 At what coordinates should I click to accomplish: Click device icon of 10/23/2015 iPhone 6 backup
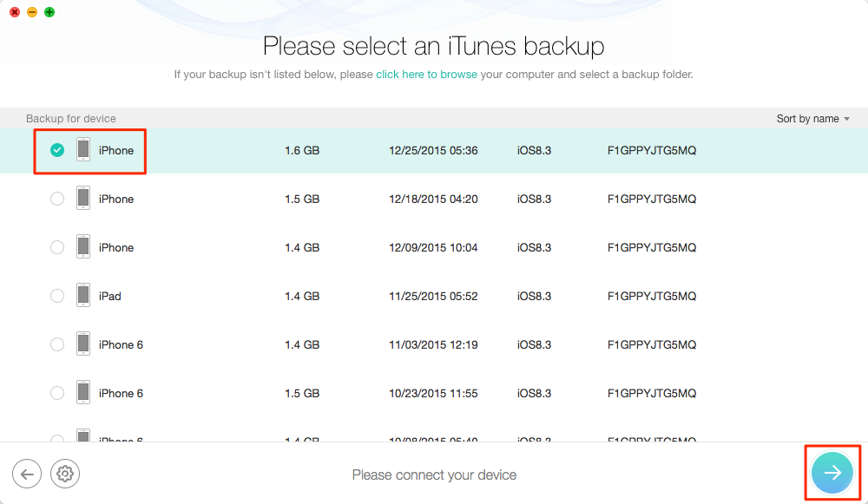[x=83, y=393]
